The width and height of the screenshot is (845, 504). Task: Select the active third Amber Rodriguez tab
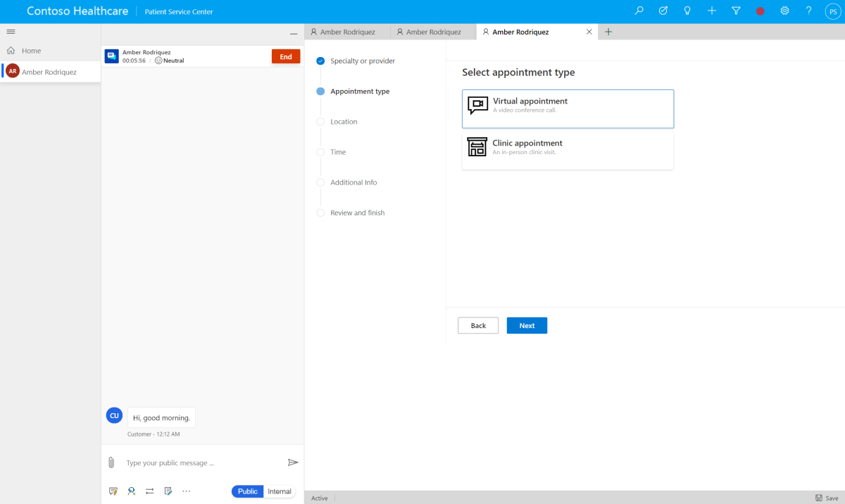(520, 32)
